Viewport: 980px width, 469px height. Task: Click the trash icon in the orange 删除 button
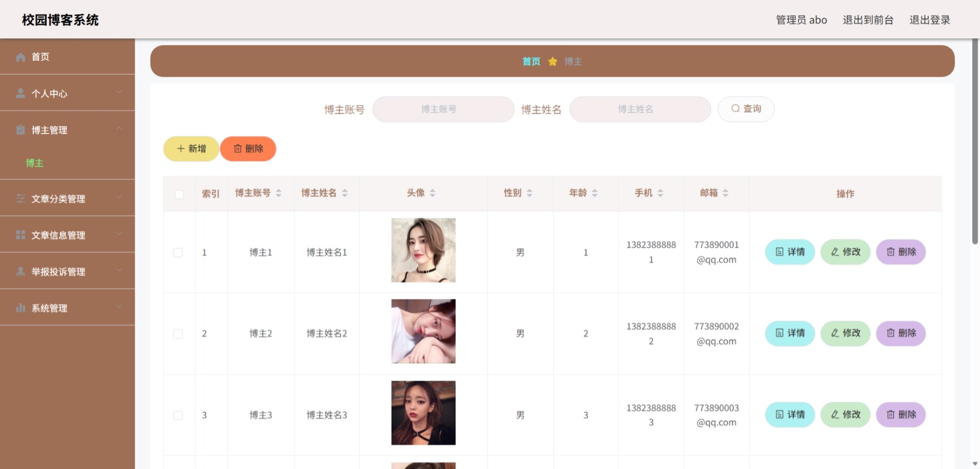tap(238, 148)
